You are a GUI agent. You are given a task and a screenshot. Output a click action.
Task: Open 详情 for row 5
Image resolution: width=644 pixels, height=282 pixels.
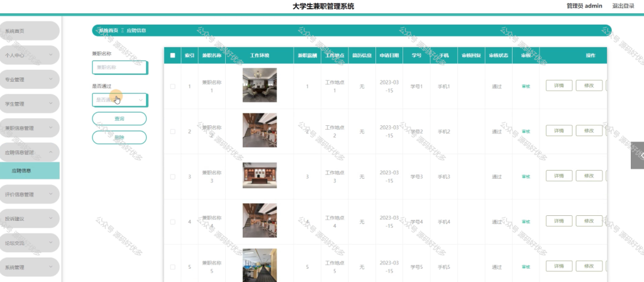coord(559,266)
